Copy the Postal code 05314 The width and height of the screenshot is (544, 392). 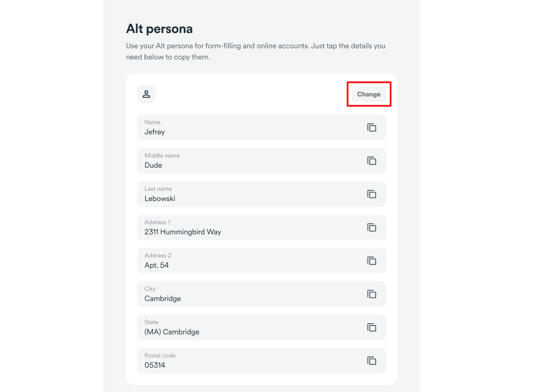(x=372, y=361)
